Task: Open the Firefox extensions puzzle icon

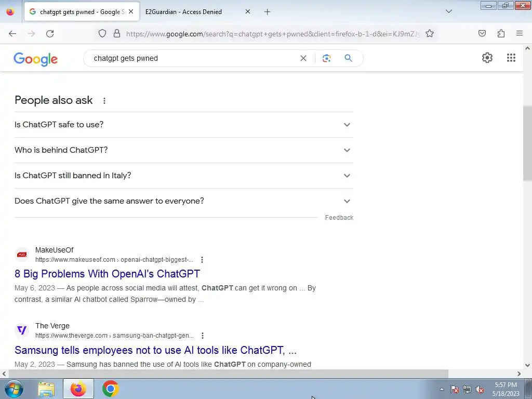Action: [501, 33]
